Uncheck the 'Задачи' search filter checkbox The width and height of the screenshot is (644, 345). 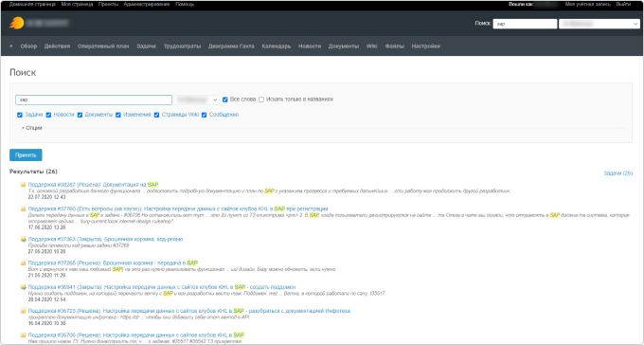pyautogui.click(x=20, y=115)
